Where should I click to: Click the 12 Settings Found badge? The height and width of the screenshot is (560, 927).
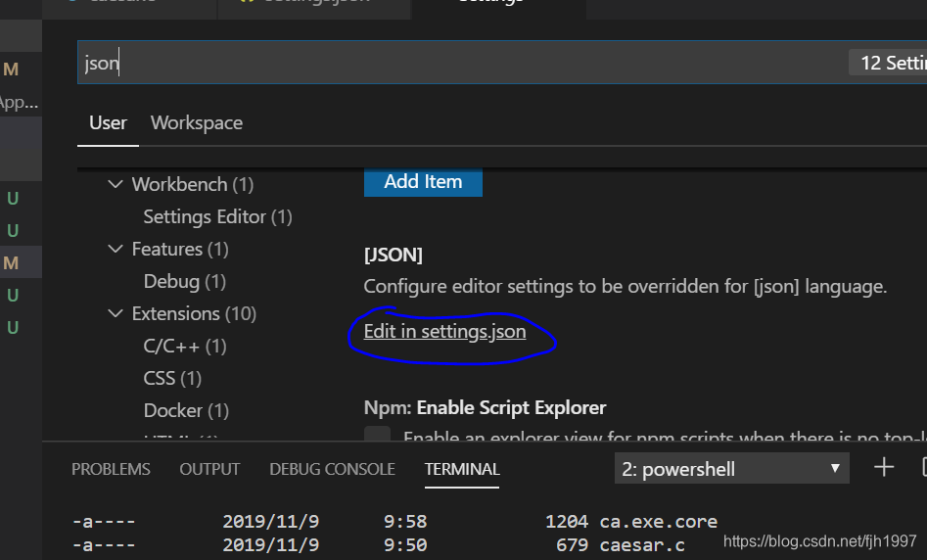point(888,63)
